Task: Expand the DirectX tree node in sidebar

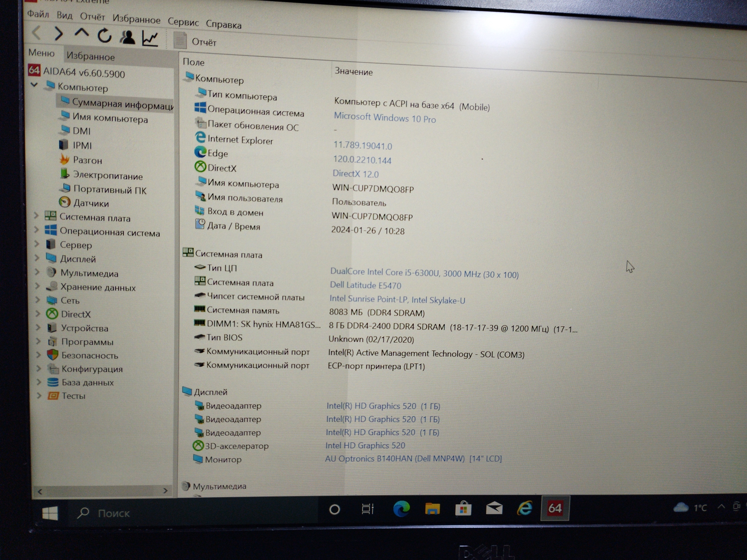Action: pyautogui.click(x=38, y=313)
